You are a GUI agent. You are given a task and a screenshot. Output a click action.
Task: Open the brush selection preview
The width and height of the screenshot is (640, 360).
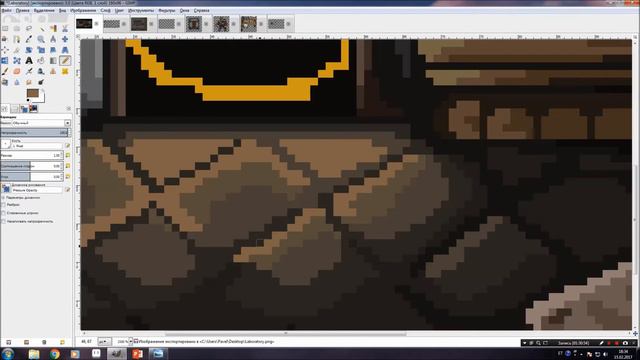[5, 144]
